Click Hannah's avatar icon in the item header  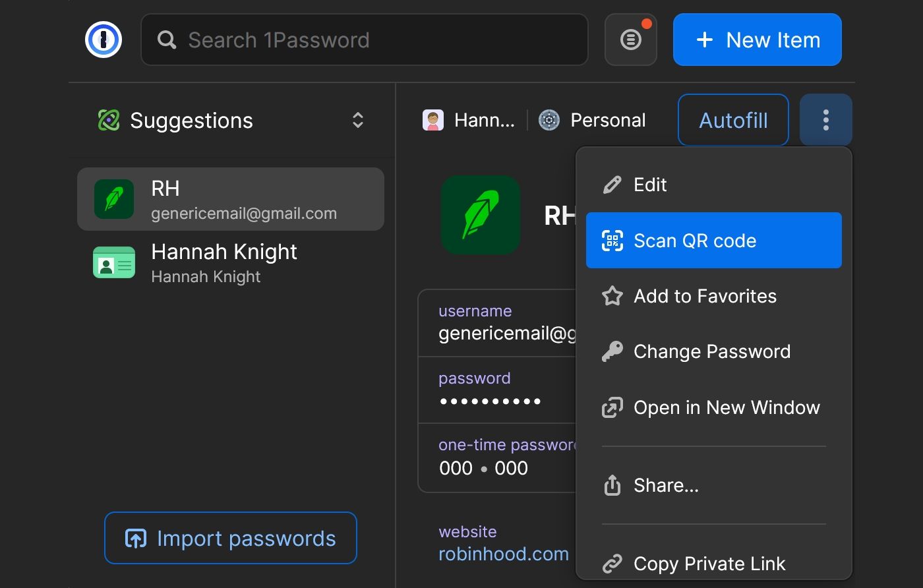point(433,119)
